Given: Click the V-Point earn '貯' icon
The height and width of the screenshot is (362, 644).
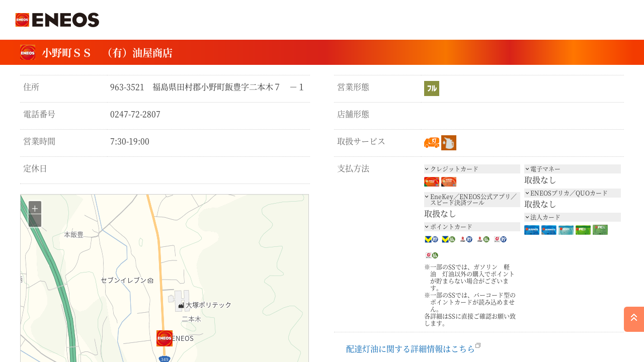Looking at the screenshot, I should (432, 239).
